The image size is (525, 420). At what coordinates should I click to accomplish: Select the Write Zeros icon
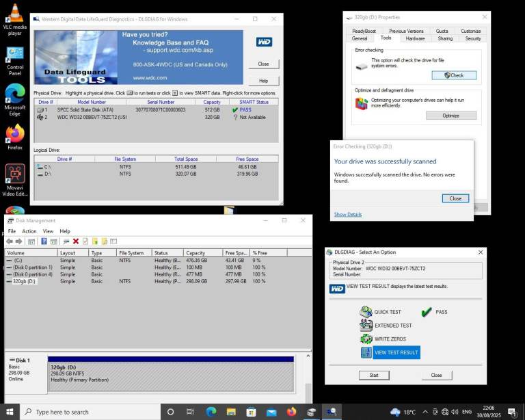point(366,339)
